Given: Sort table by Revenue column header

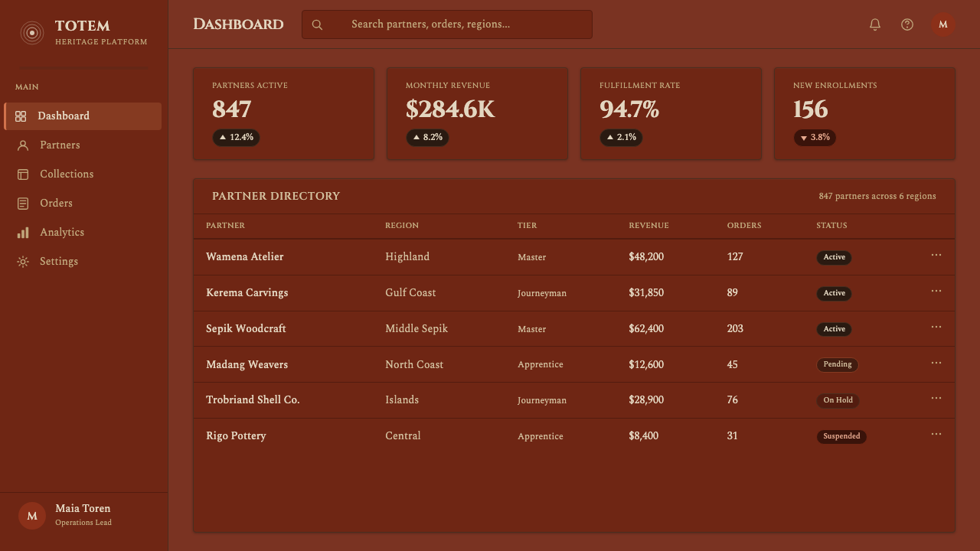Looking at the screenshot, I should (x=648, y=226).
